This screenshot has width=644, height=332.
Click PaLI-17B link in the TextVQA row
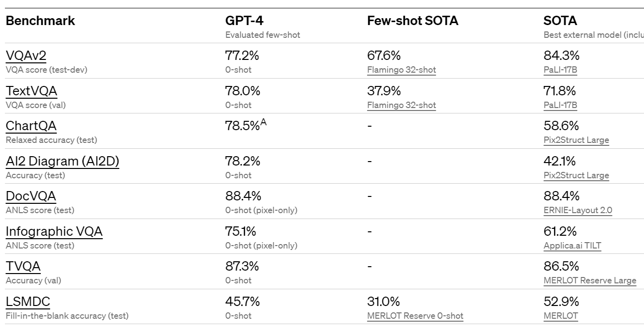pos(560,105)
